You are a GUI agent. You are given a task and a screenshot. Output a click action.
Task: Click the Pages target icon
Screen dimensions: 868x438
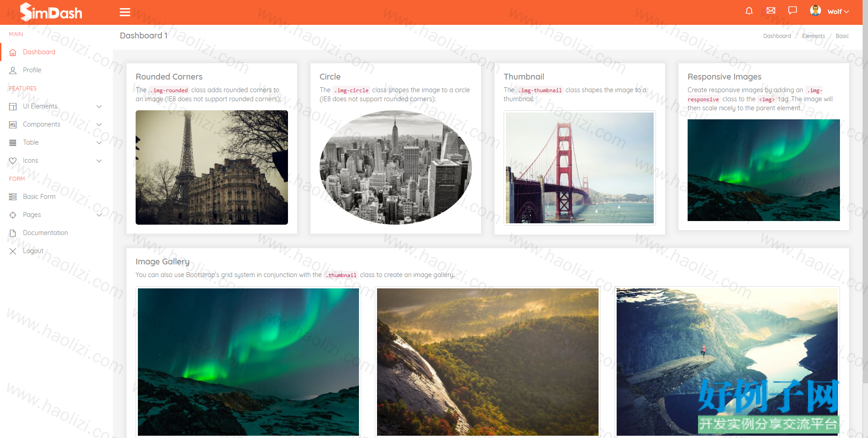(13, 215)
